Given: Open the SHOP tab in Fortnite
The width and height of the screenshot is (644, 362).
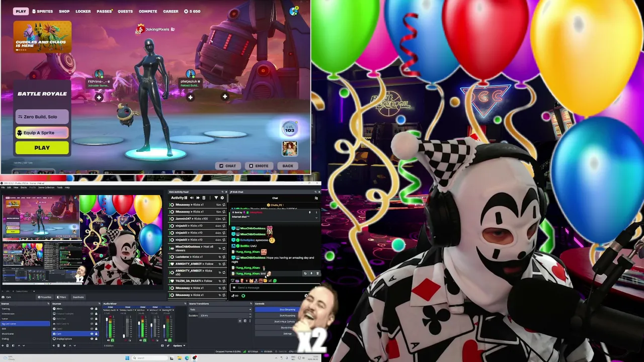Looking at the screenshot, I should click(x=64, y=11).
